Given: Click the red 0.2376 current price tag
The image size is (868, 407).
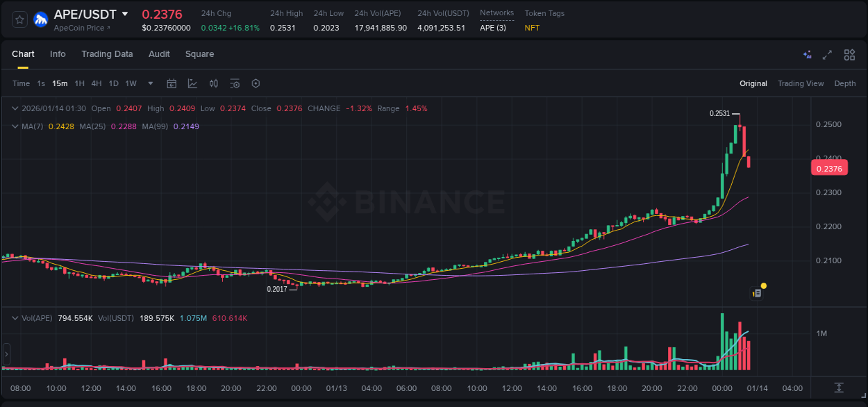Looking at the screenshot, I should [x=829, y=167].
